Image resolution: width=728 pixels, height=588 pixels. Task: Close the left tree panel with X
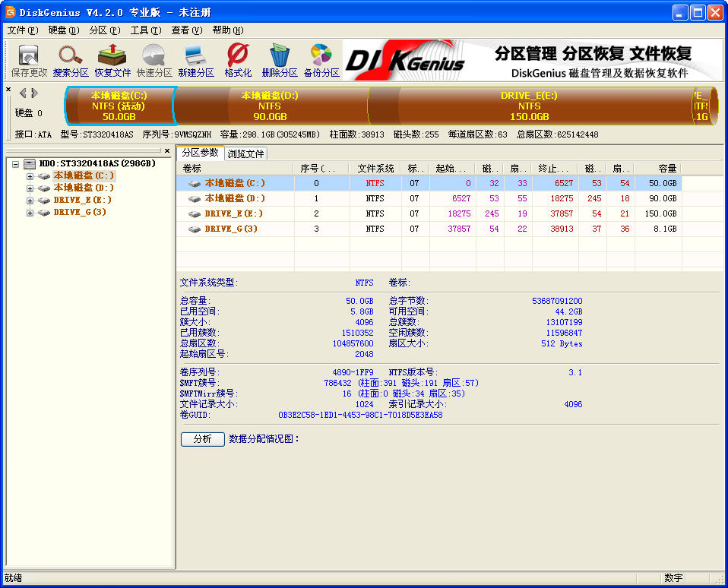[167, 150]
